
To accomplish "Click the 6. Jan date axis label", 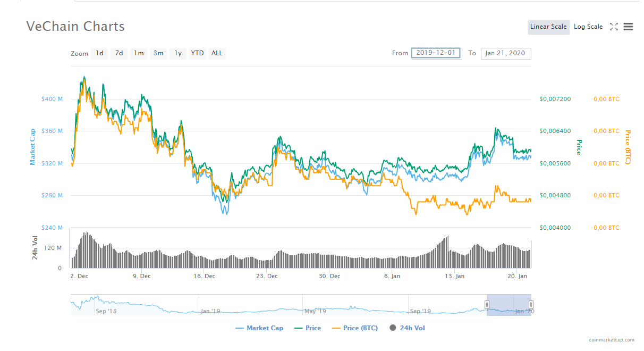I will 392,276.
